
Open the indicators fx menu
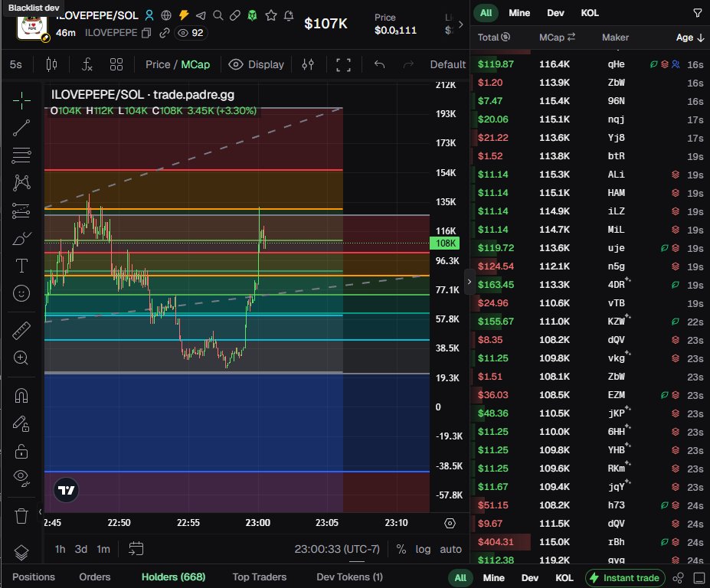pos(87,65)
